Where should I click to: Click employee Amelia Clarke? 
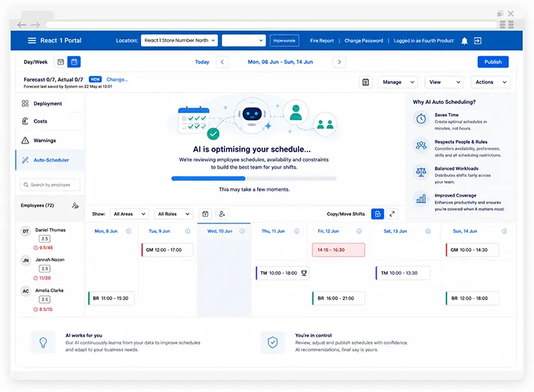click(49, 290)
